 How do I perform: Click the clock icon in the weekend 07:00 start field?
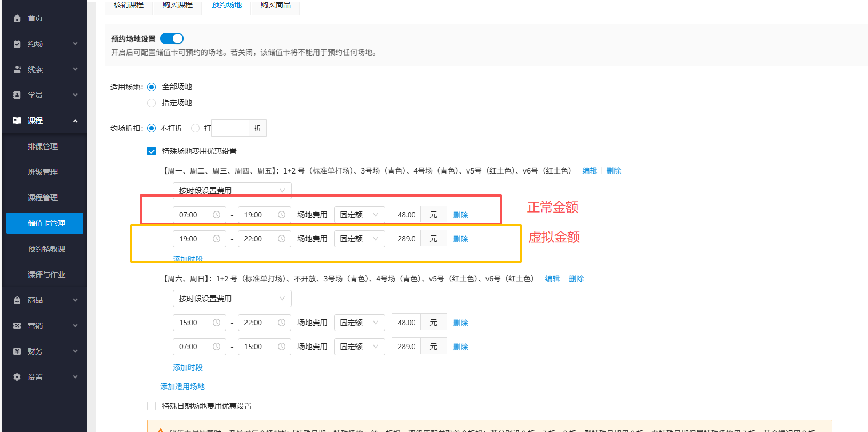[217, 347]
